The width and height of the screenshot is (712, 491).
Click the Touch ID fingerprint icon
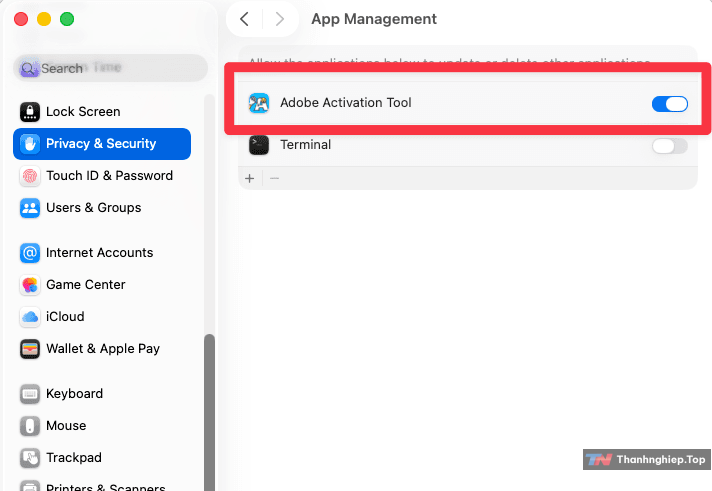30,176
